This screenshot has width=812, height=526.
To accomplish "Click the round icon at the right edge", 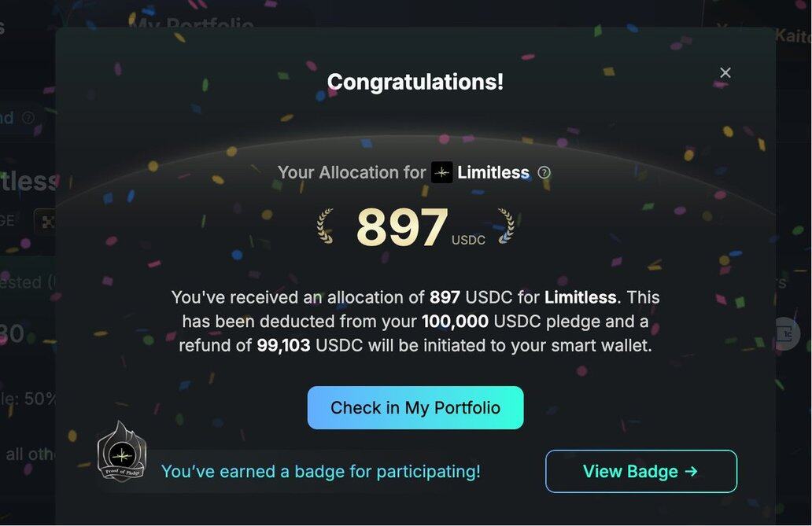I will pos(784,333).
